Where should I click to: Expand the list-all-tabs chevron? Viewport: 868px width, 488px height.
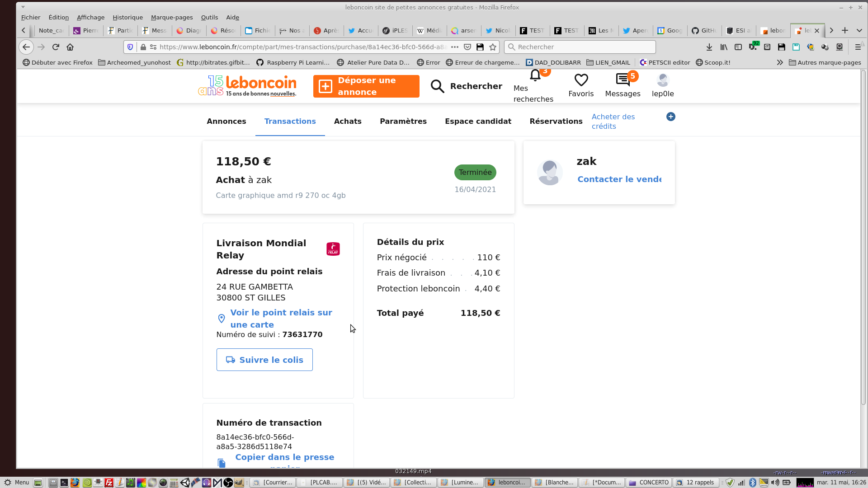pos(859,30)
